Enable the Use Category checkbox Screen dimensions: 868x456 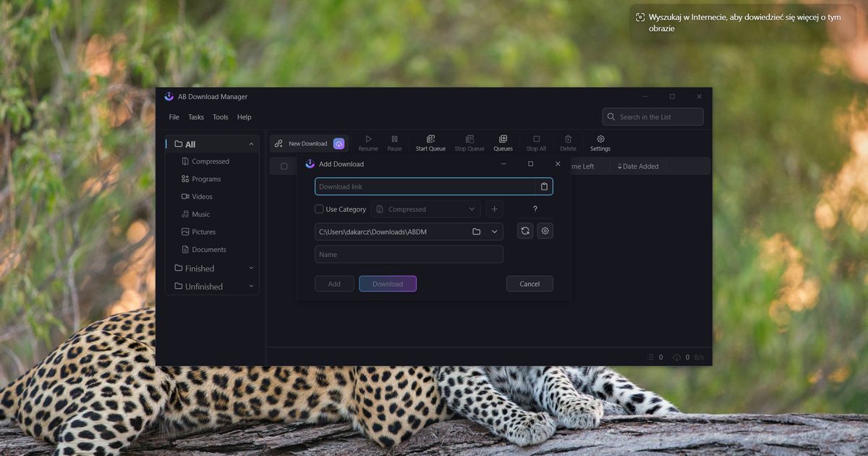(318, 208)
